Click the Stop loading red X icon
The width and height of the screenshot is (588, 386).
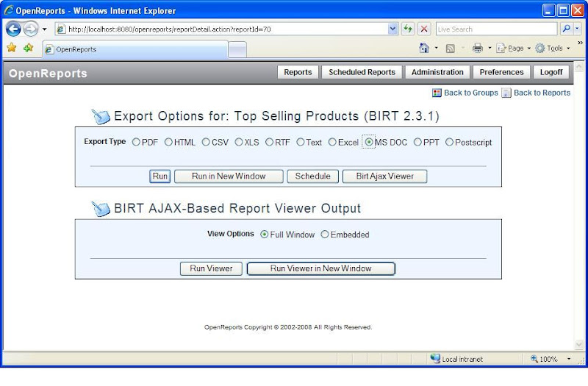pyautogui.click(x=424, y=29)
